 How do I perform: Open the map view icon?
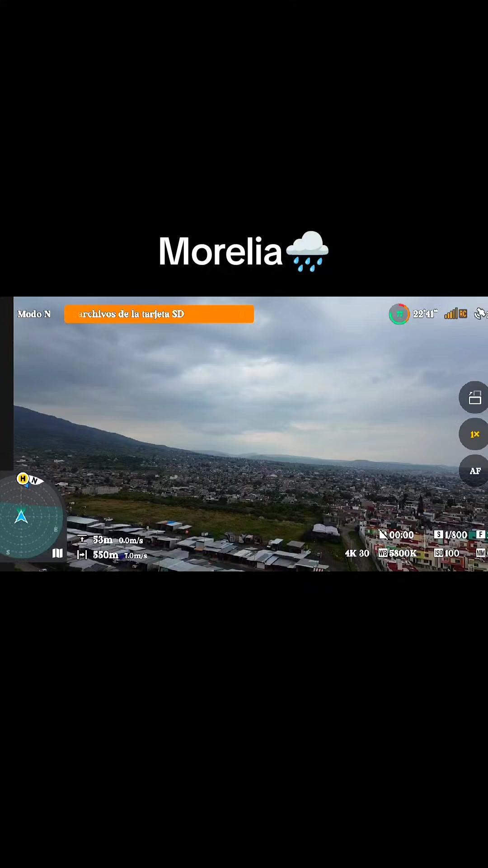click(x=57, y=553)
